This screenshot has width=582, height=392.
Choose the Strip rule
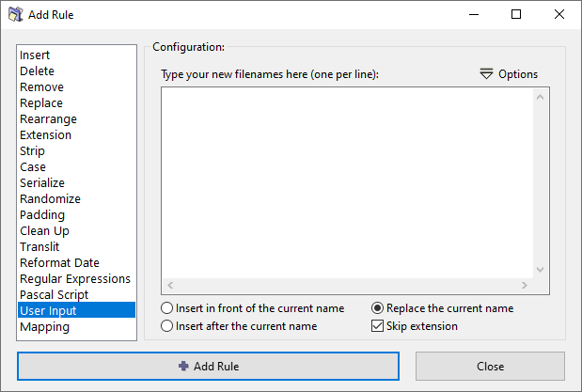tap(76, 150)
